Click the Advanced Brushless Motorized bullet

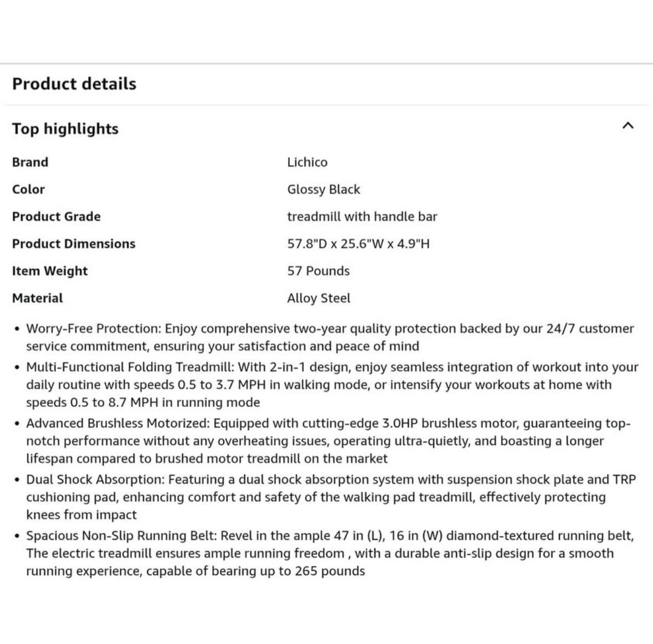pos(328,441)
